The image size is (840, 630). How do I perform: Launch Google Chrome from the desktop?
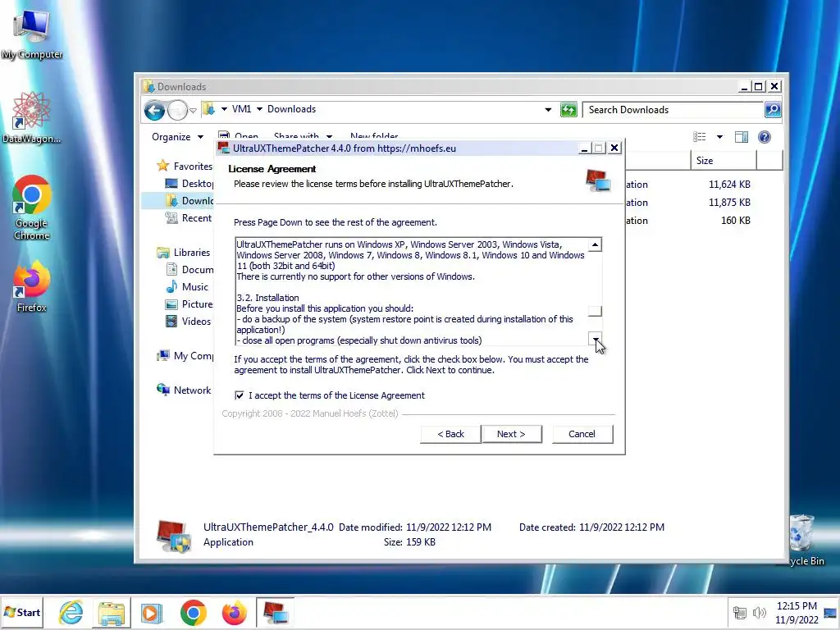point(32,207)
